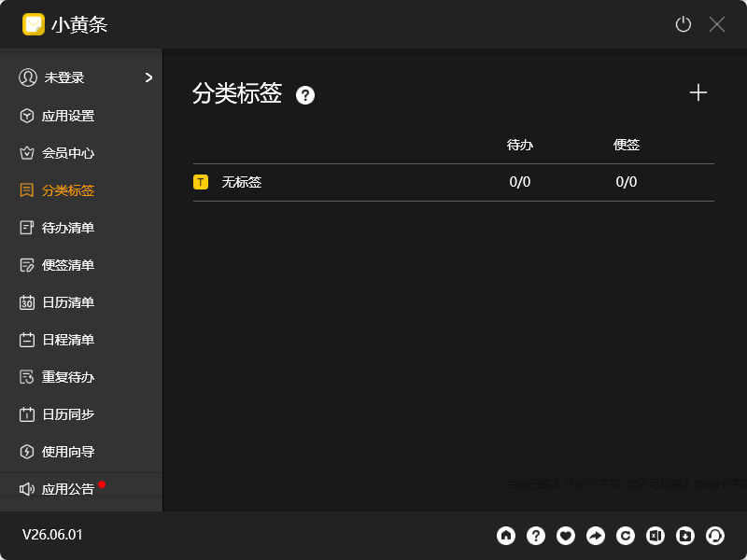The height and width of the screenshot is (560, 747).
Task: Click the home icon in bottom bar
Action: coord(506,536)
